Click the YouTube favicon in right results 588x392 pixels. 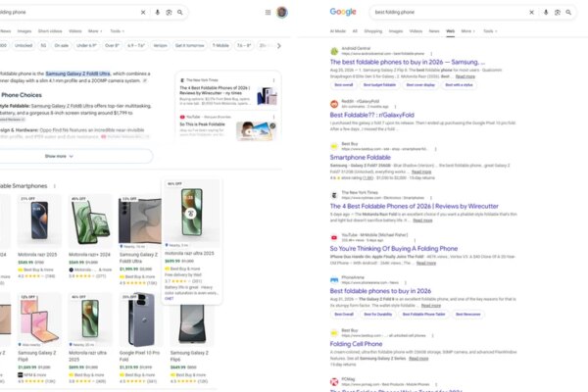coord(334,237)
